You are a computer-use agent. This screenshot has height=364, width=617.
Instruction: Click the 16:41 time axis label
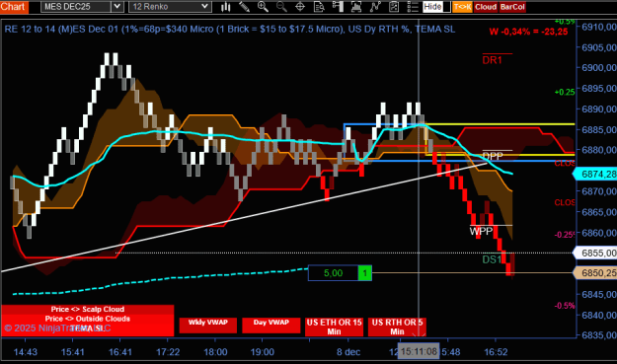pos(120,352)
